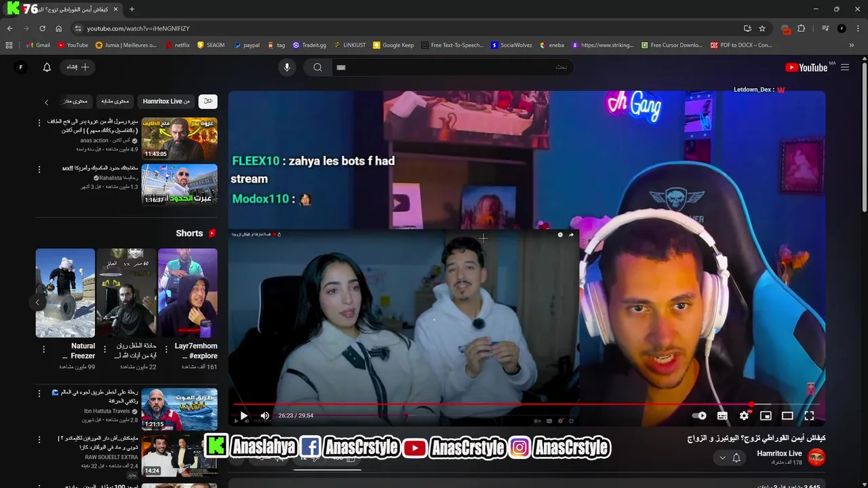The height and width of the screenshot is (488, 868).
Task: Open the netflix bookmark
Action: pos(176,45)
